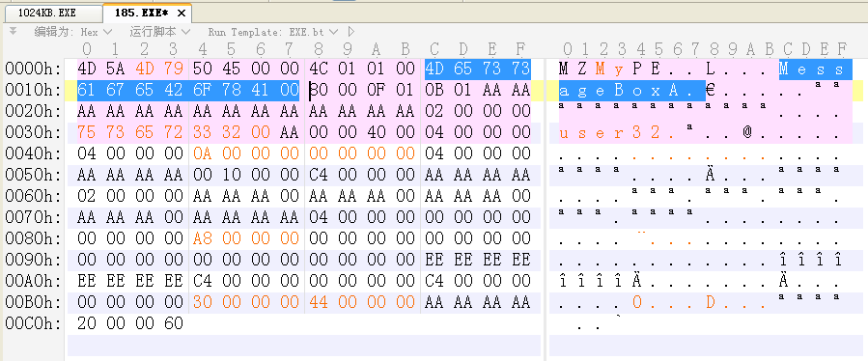Select highlighted byte 42 in row 0010h
The height and width of the screenshot is (361, 868).
(174, 90)
